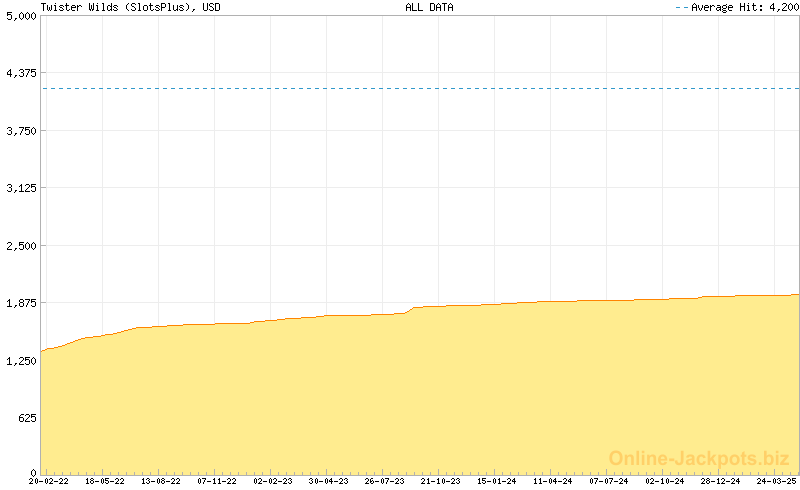Click the 4,375 y-axis value
The image size is (800, 490).
point(19,73)
